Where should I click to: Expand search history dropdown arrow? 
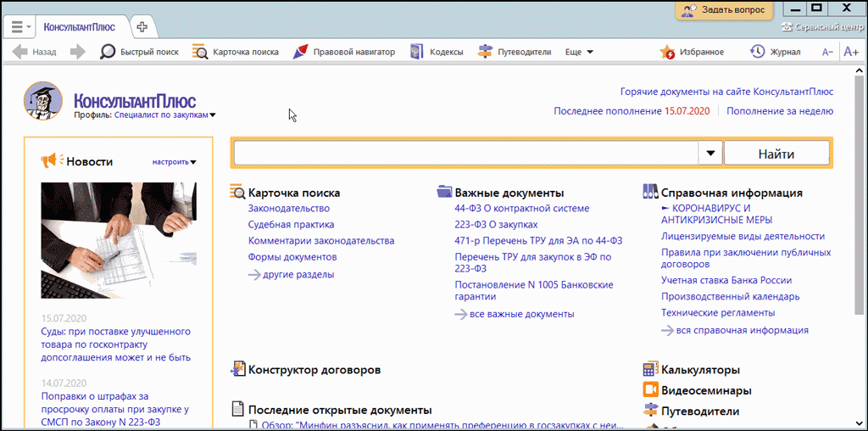point(711,153)
